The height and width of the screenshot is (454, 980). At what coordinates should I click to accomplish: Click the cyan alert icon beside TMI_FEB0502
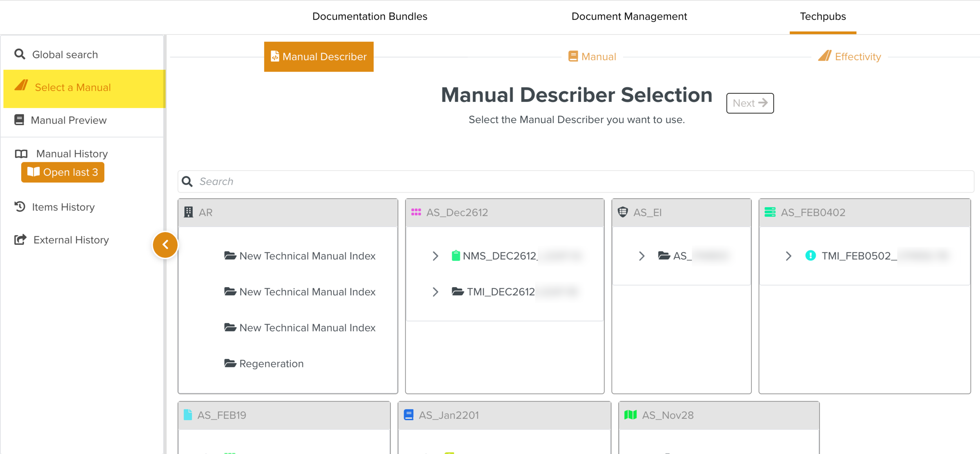tap(810, 256)
